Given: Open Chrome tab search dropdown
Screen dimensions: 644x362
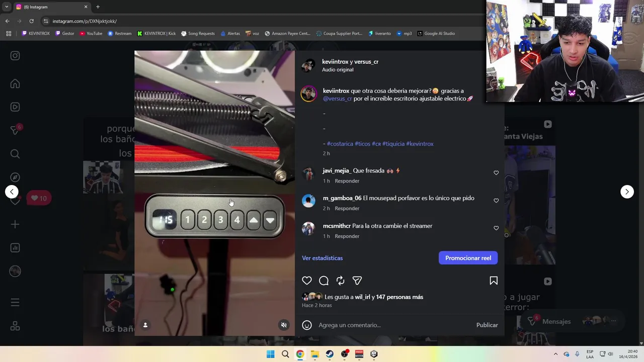Looking at the screenshot, I should [x=7, y=7].
